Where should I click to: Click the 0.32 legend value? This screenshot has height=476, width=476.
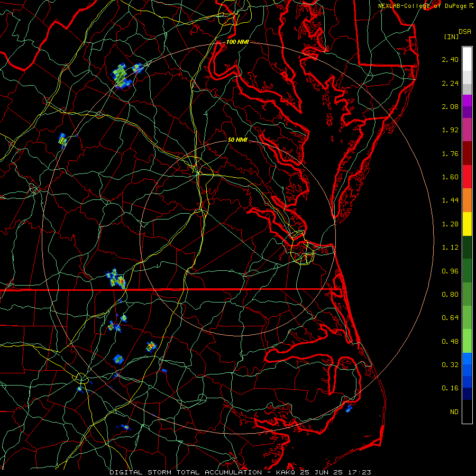(450, 365)
